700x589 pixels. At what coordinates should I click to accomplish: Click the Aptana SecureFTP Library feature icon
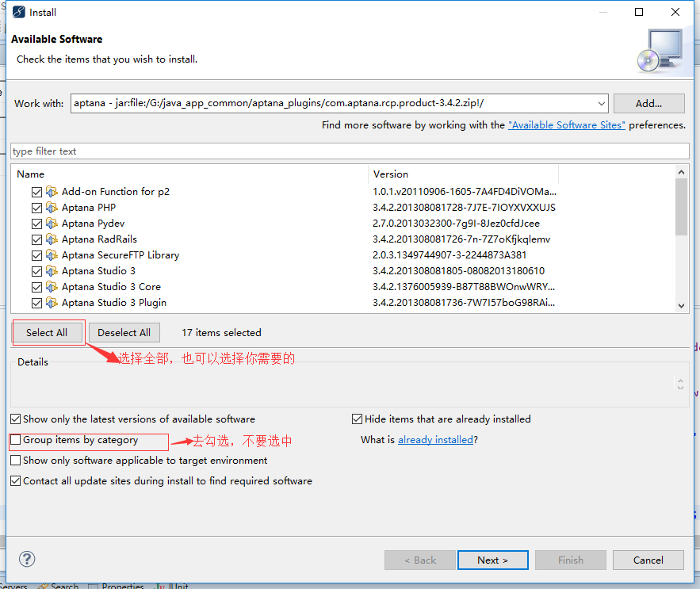[x=52, y=255]
